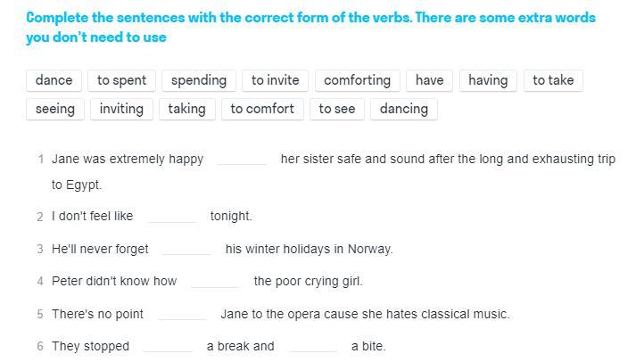
Task: Focus the blank after 'He'll never forget'
Action: tap(186, 250)
